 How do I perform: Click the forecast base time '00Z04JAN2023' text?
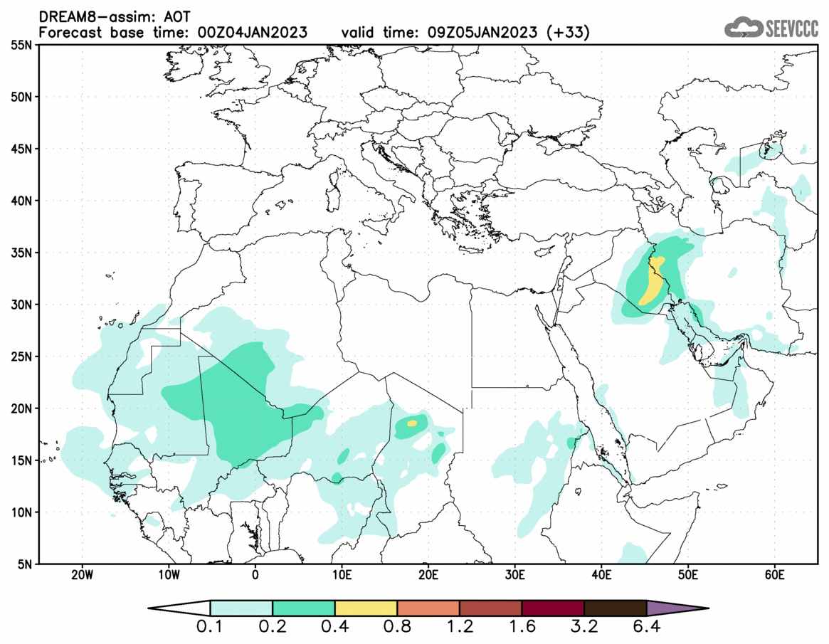point(252,32)
